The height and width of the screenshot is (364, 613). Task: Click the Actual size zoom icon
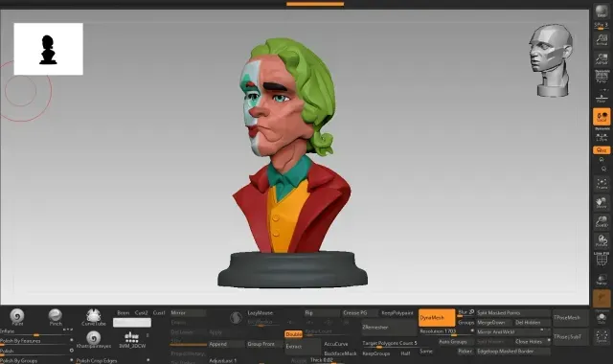602,39
